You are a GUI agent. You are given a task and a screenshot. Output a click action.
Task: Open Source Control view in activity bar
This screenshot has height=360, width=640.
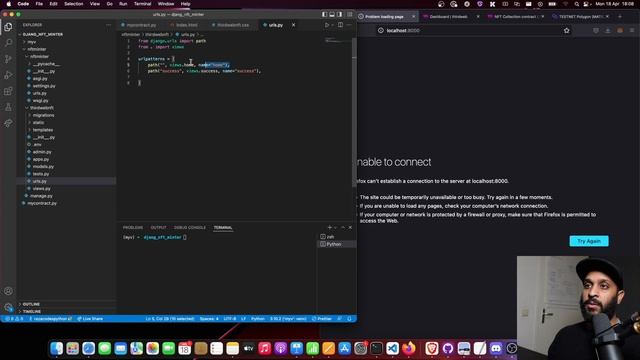(x=8, y=59)
